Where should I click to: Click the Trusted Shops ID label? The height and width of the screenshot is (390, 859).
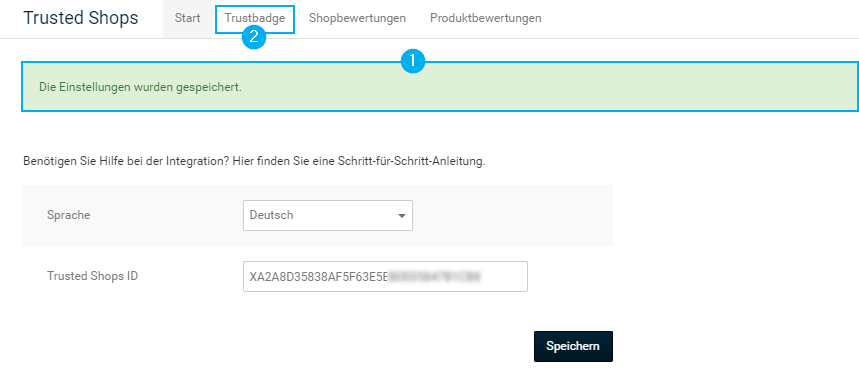coord(93,276)
